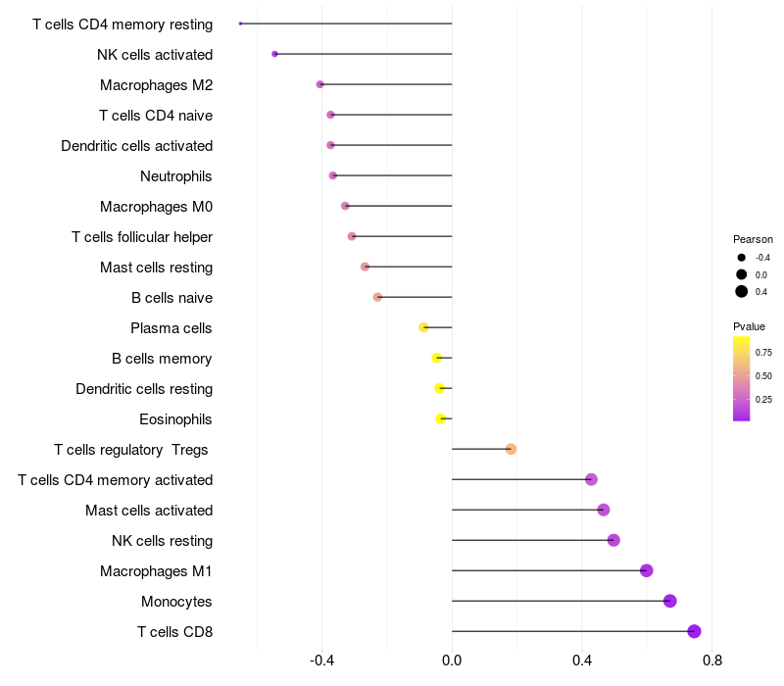Click the Macrophages M2 data point
Viewport: 784px width, 686px height.
320,84
